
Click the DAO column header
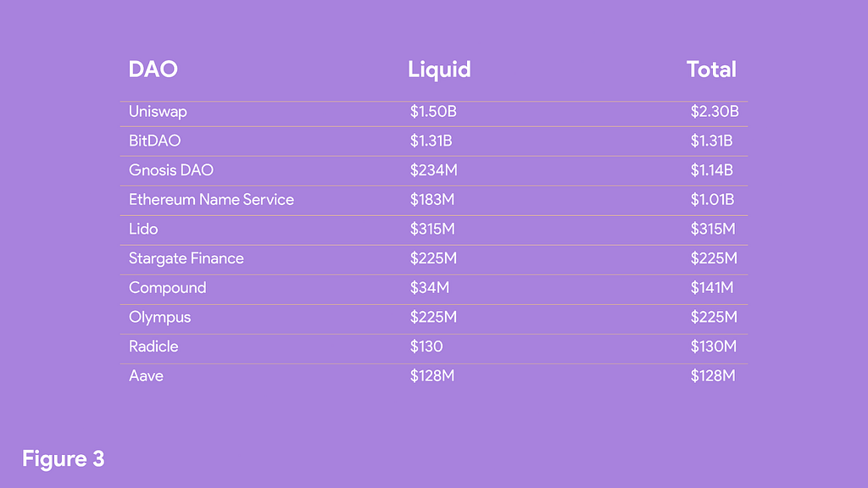tap(153, 69)
